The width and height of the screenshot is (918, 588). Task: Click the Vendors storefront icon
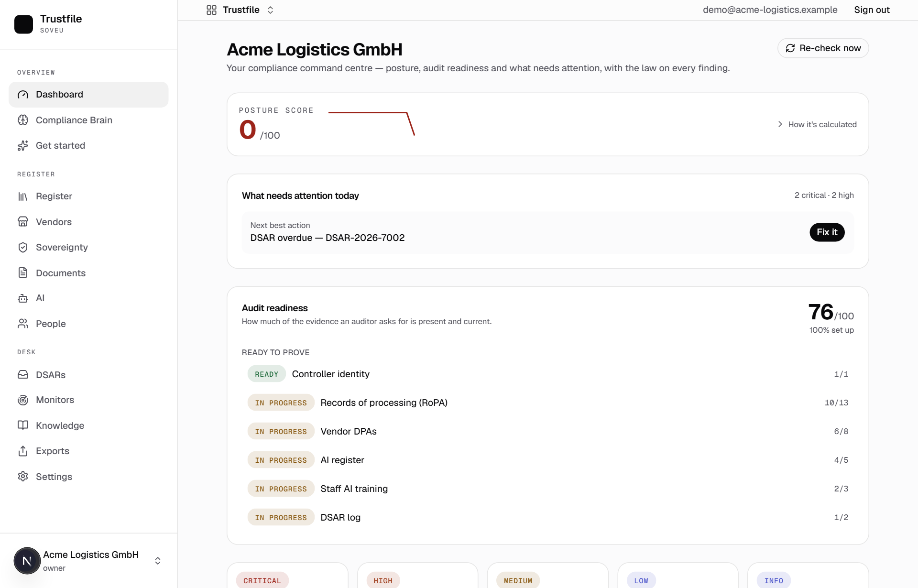coord(23,222)
